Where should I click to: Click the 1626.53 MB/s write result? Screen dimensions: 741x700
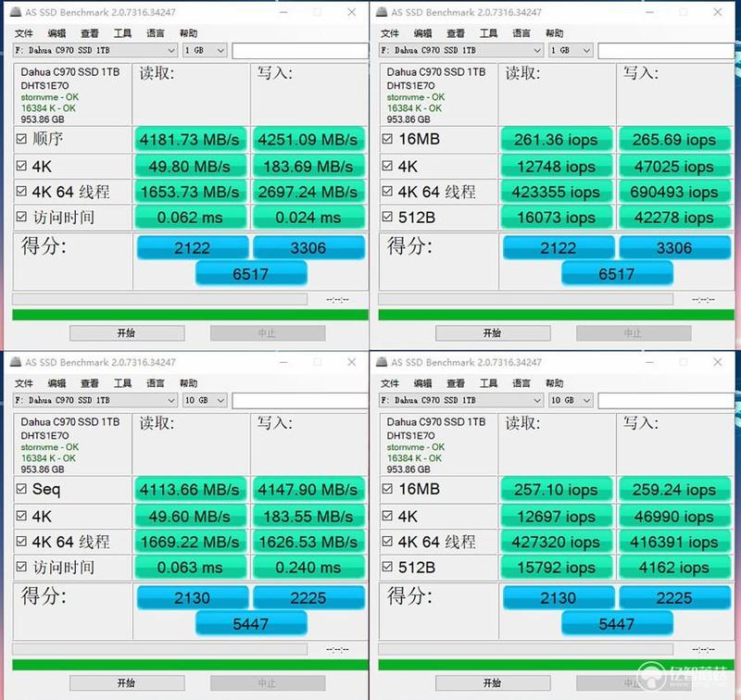(308, 542)
